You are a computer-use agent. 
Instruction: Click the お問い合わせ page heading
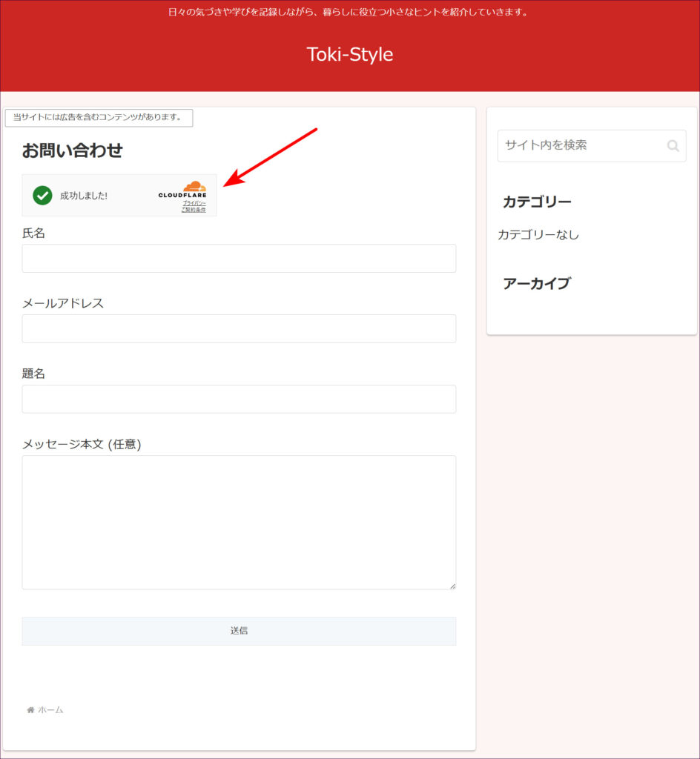[x=72, y=150]
